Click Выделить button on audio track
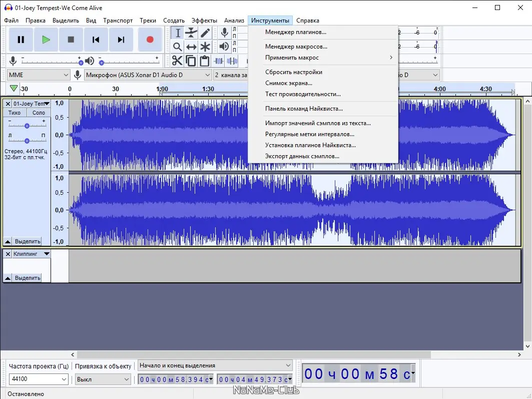Viewport: 532px width, 399px height. click(x=27, y=242)
